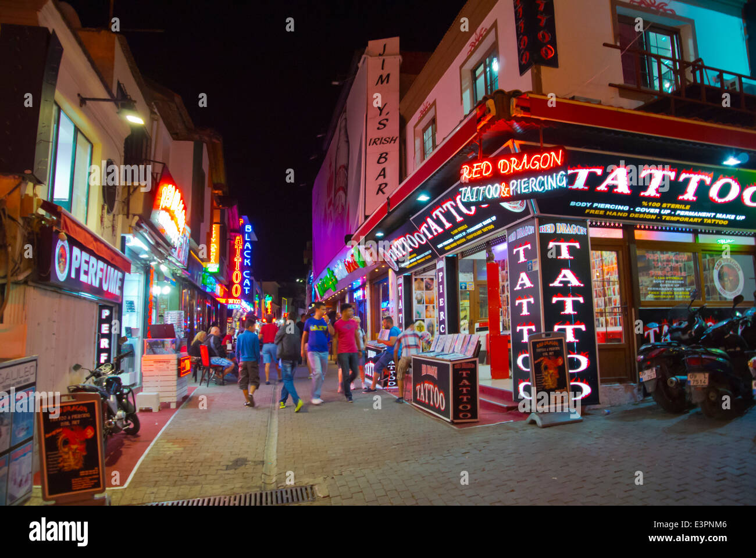Click the alamy logo in the bottom bar
The width and height of the screenshot is (756, 558).
pyautogui.click(x=59, y=532)
